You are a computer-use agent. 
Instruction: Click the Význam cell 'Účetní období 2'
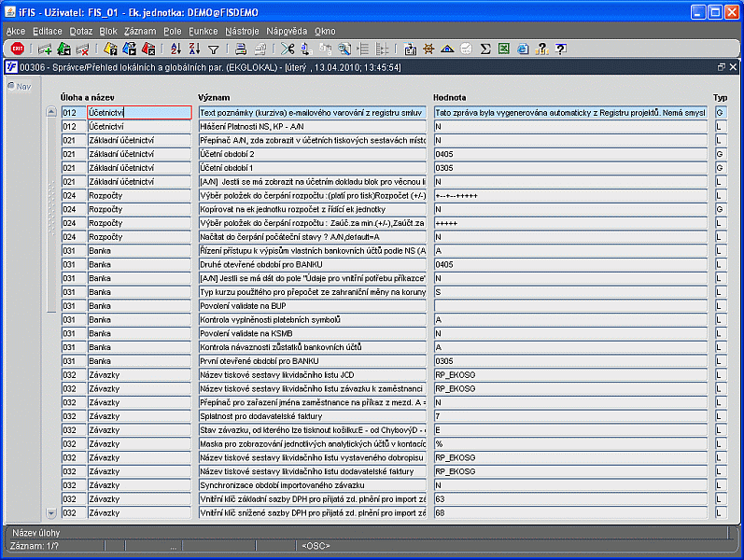(312, 154)
